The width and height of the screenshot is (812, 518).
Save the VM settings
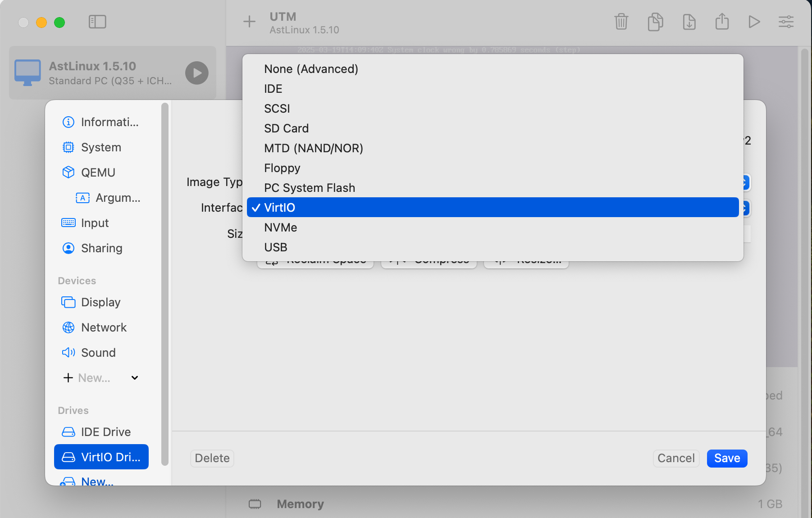(x=727, y=458)
